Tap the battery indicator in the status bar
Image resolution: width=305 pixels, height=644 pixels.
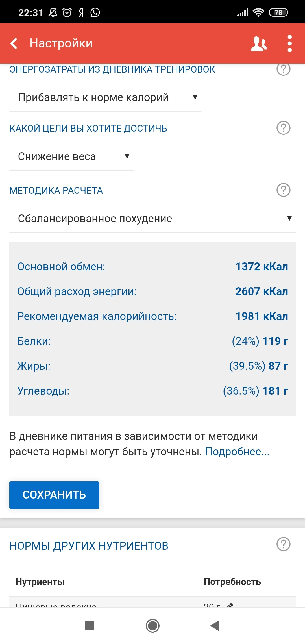pos(278,12)
